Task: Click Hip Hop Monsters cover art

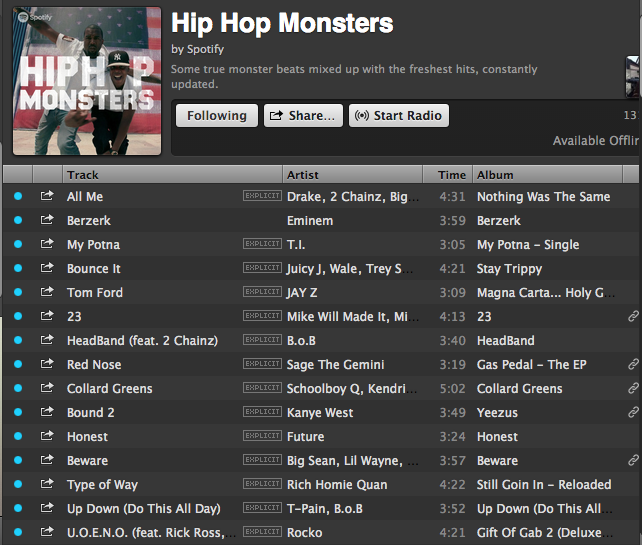Action: tap(87, 81)
